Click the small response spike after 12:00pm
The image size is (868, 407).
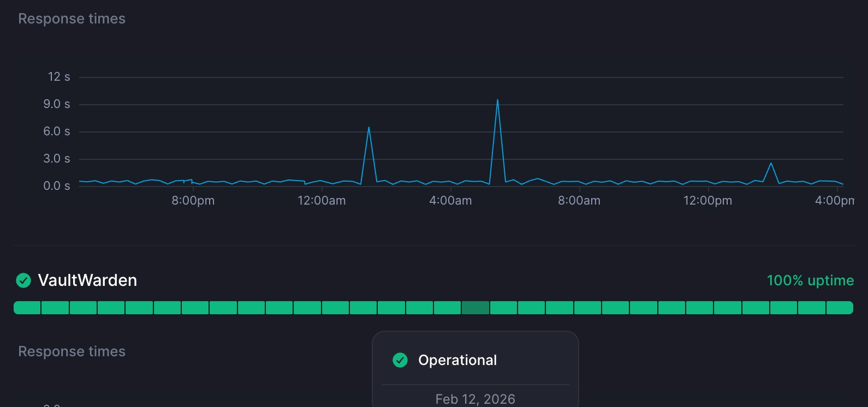tap(771, 164)
